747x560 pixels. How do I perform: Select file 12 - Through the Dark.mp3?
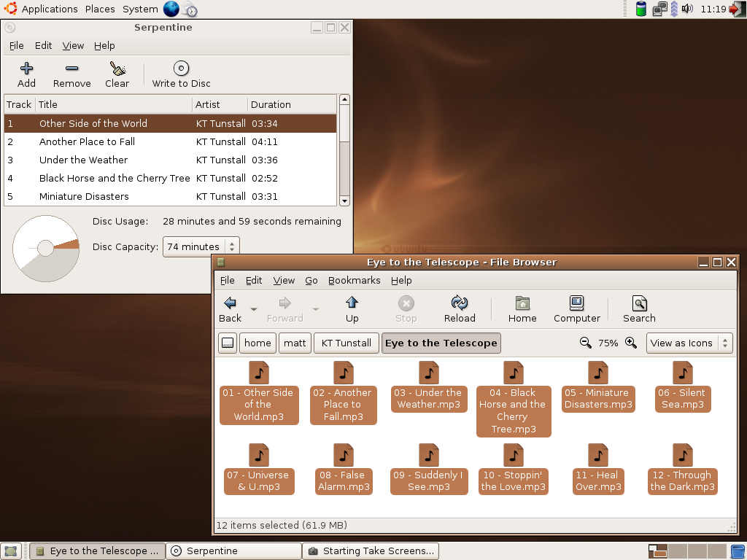coord(683,469)
